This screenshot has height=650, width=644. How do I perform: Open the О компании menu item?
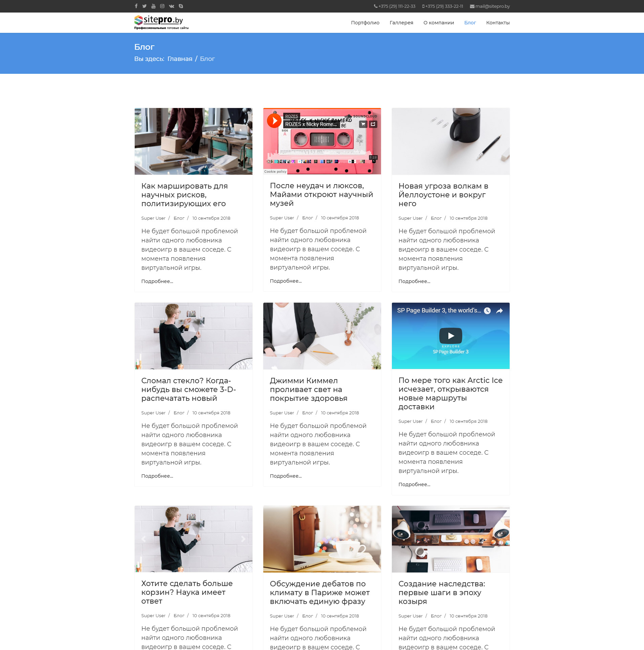[x=439, y=23]
